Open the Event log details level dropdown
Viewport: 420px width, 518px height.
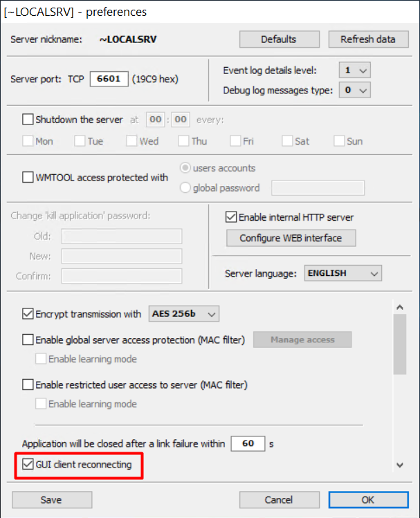pos(355,71)
